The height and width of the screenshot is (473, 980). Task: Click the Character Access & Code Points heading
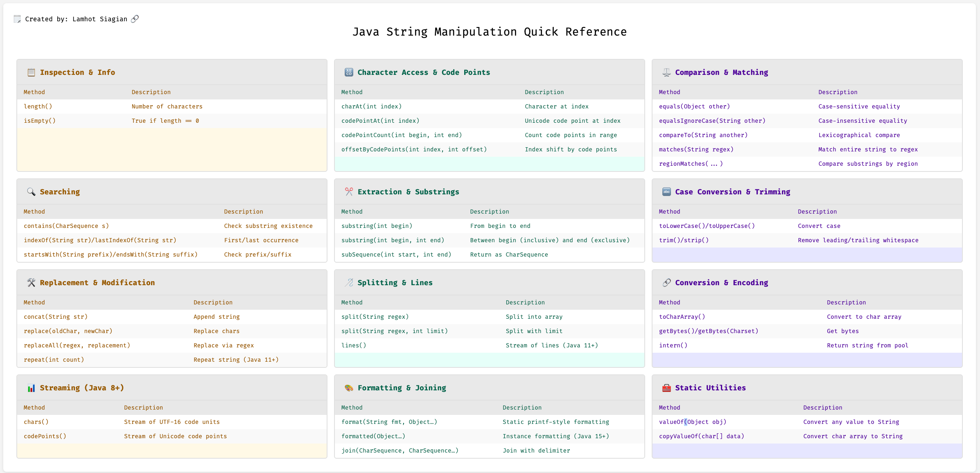[423, 72]
